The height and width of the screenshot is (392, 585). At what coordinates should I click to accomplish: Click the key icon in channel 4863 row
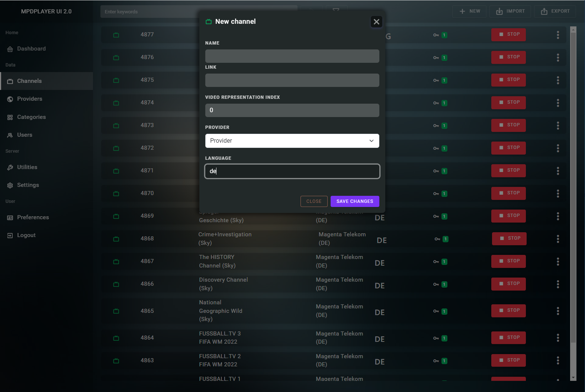[x=436, y=361]
